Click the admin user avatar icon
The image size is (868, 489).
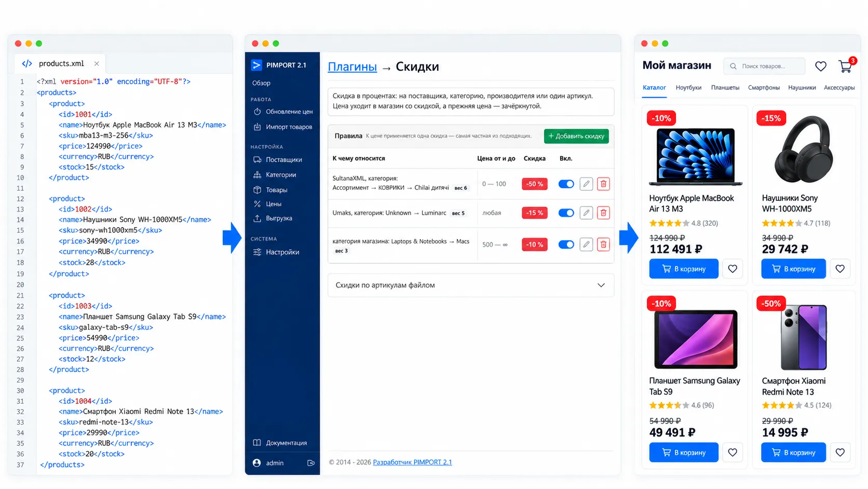point(256,463)
